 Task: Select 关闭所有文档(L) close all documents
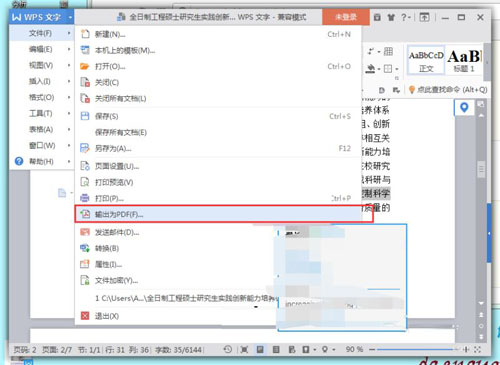[218, 98]
